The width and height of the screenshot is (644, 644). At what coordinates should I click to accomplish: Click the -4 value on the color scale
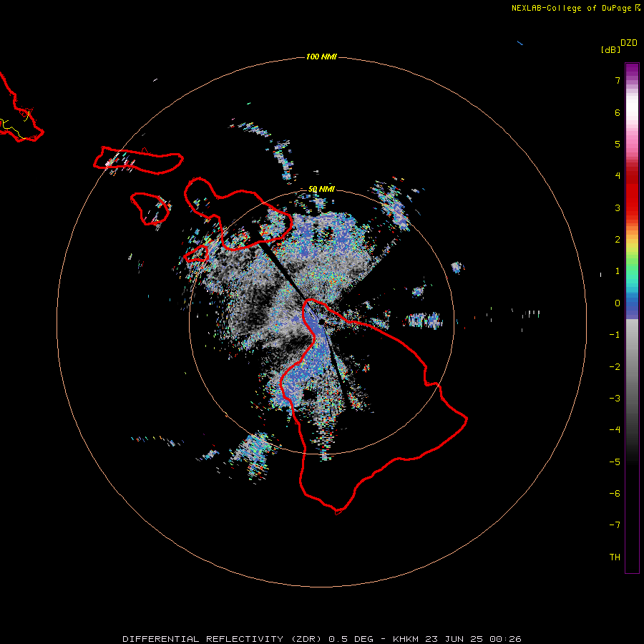click(615, 430)
